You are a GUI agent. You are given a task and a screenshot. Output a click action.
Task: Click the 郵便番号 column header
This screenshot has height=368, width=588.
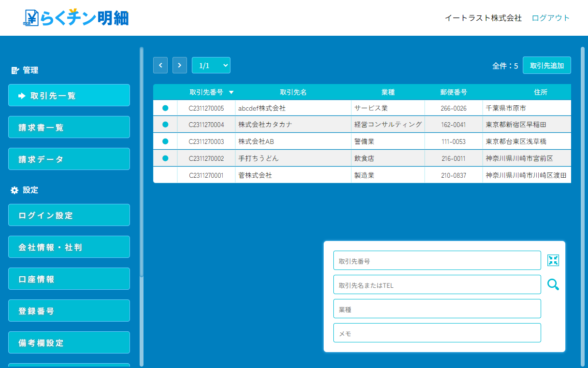pyautogui.click(x=454, y=92)
